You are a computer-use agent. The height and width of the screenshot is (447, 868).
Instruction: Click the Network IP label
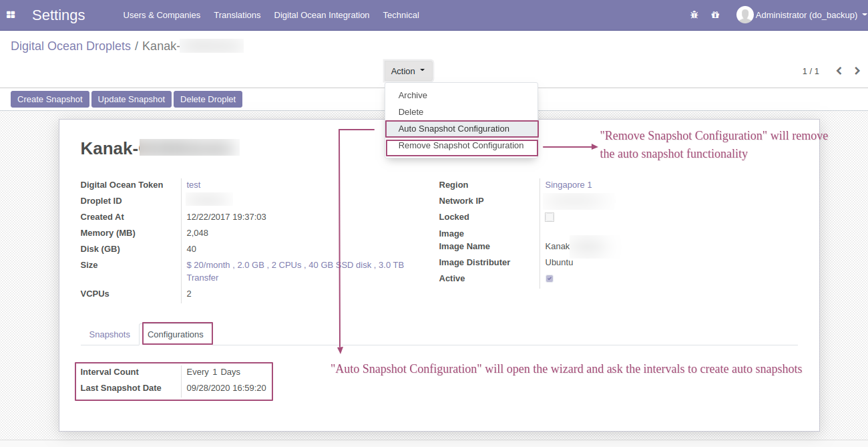point(461,201)
